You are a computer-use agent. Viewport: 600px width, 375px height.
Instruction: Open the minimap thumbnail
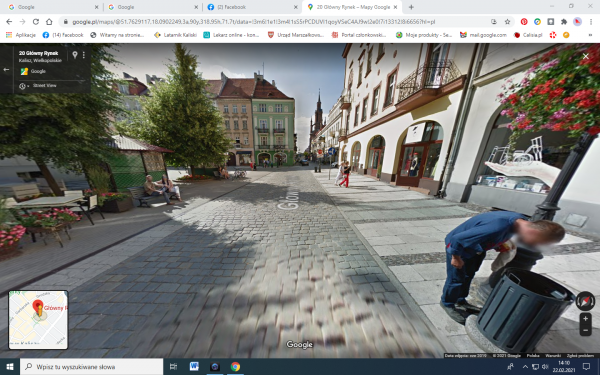tap(38, 320)
